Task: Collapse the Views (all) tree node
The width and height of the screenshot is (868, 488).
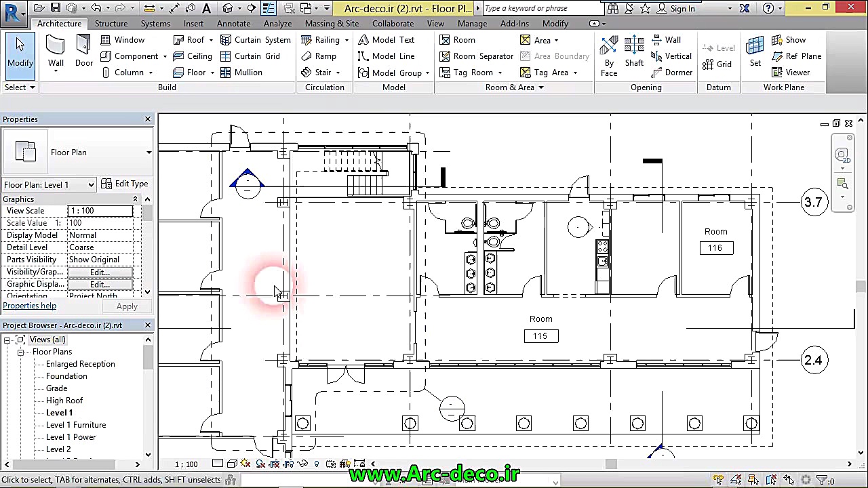Action: click(7, 340)
